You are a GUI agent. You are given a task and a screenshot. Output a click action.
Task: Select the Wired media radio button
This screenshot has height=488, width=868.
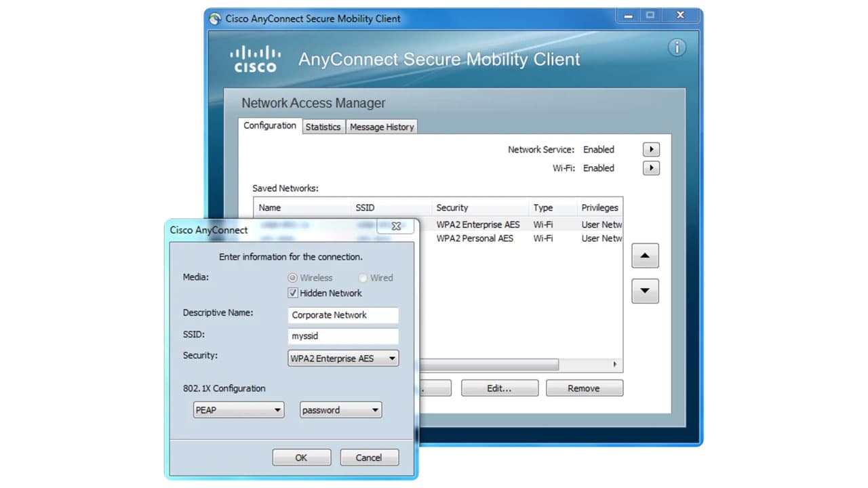tap(363, 277)
